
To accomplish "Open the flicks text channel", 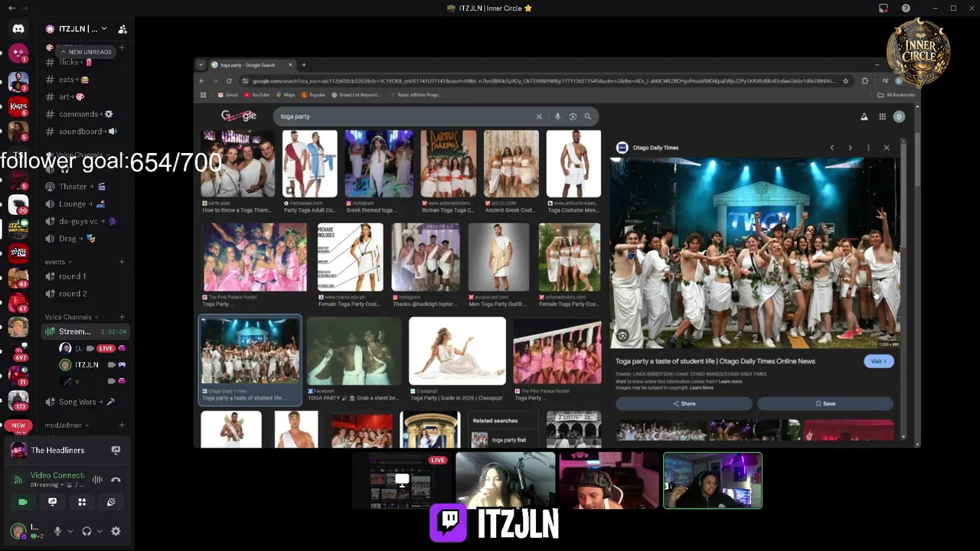I will point(84,62).
